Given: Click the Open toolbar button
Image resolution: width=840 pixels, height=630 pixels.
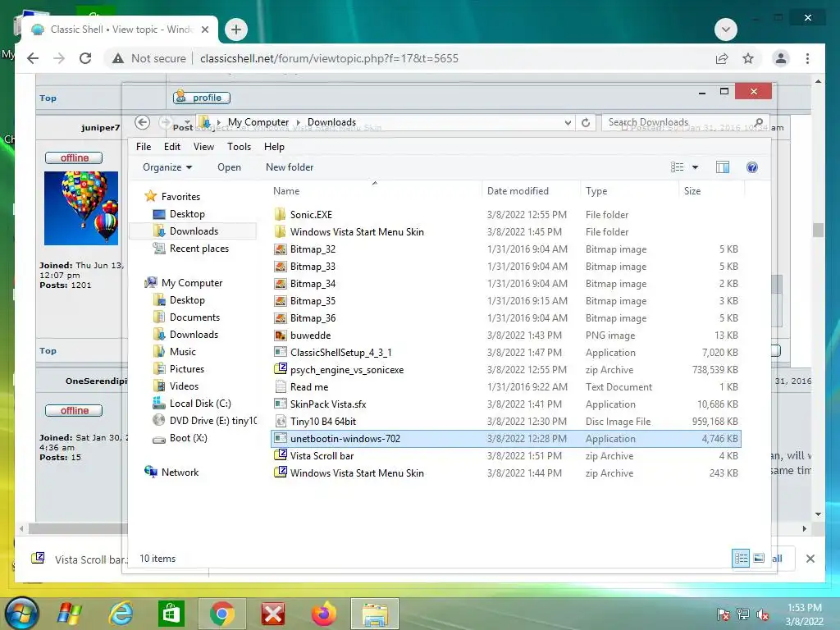Looking at the screenshot, I should (230, 167).
